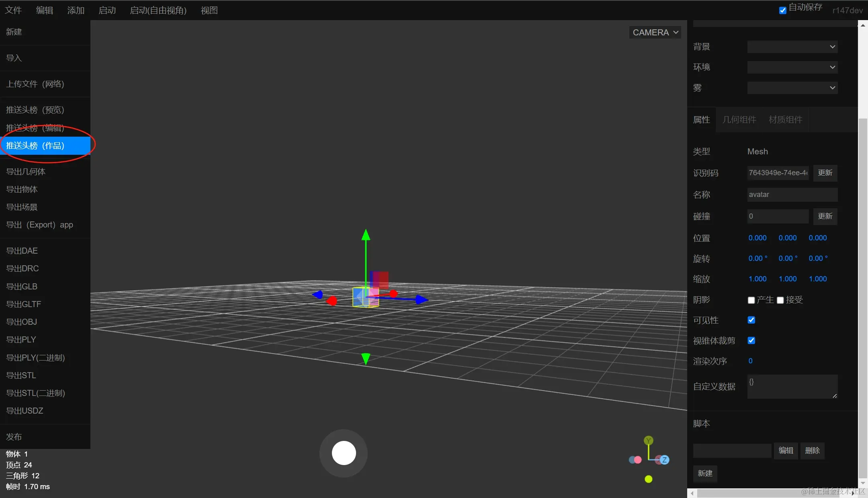Viewport: 868px width, 498px height.
Task: Click the blue Z-axis arrow on right
Action: 421,299
